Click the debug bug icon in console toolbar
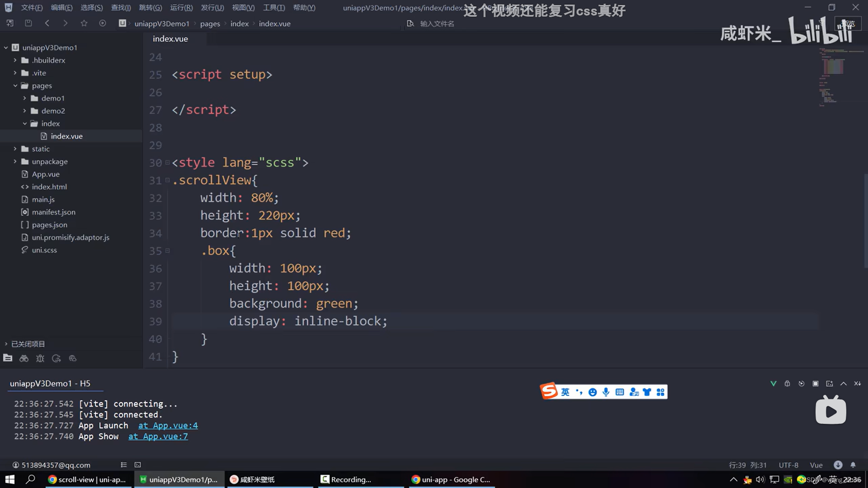The width and height of the screenshot is (868, 488). [x=787, y=384]
